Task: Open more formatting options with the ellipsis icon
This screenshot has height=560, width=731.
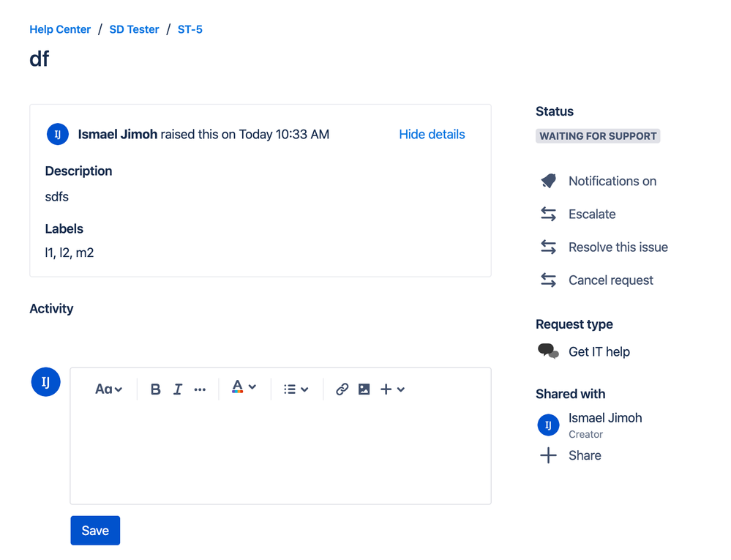Action: point(200,389)
